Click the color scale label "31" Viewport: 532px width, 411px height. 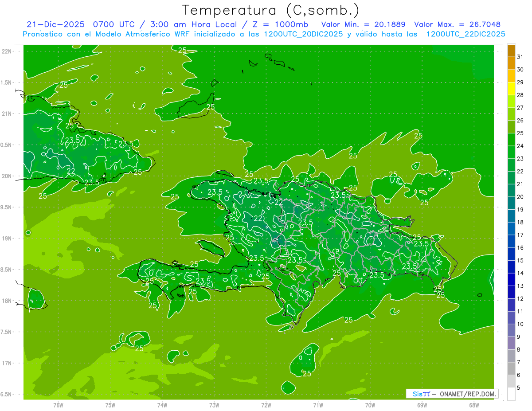[x=520, y=57]
